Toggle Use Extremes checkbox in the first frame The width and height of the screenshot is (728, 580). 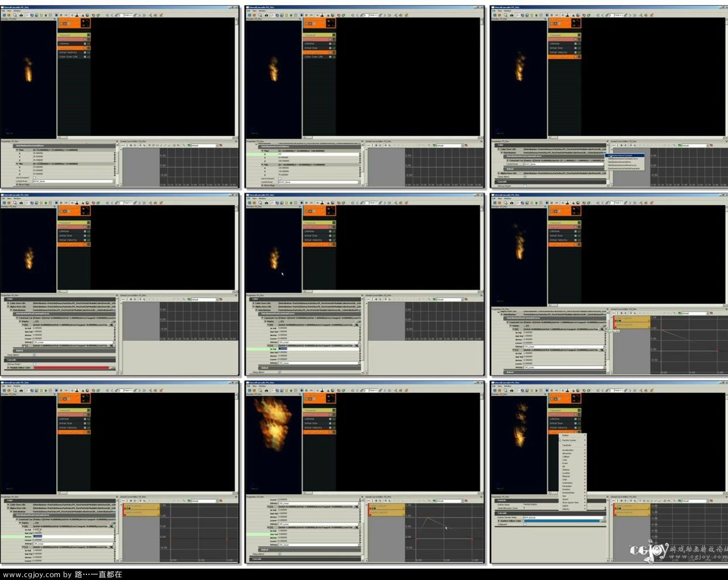(x=34, y=177)
